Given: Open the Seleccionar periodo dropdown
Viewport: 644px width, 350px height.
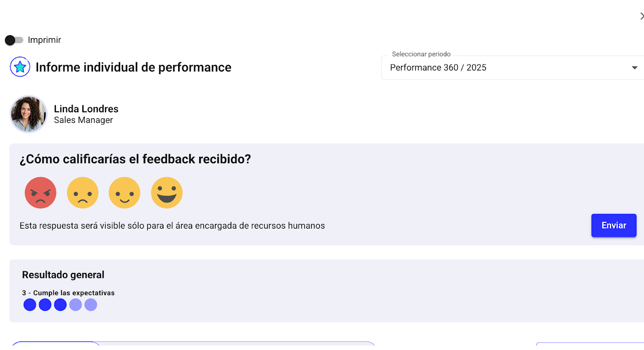Looking at the screenshot, I should [x=508, y=68].
